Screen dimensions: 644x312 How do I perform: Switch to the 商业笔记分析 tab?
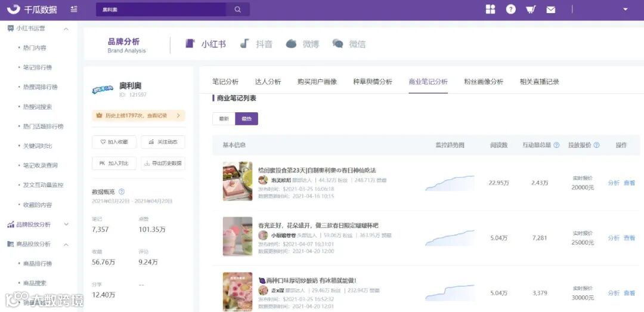point(428,81)
